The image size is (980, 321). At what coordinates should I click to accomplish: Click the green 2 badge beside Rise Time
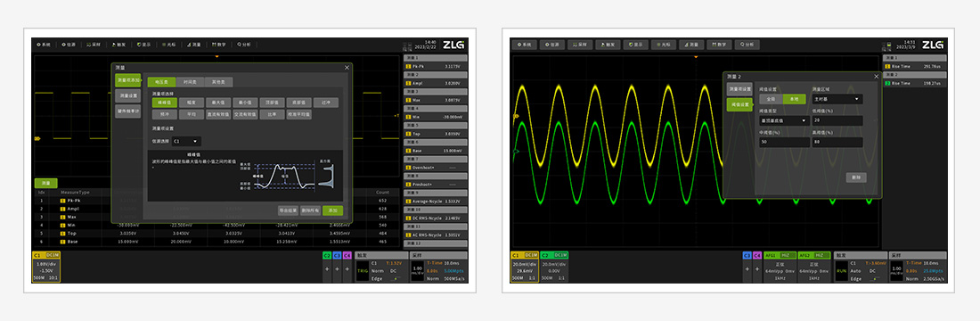[886, 83]
